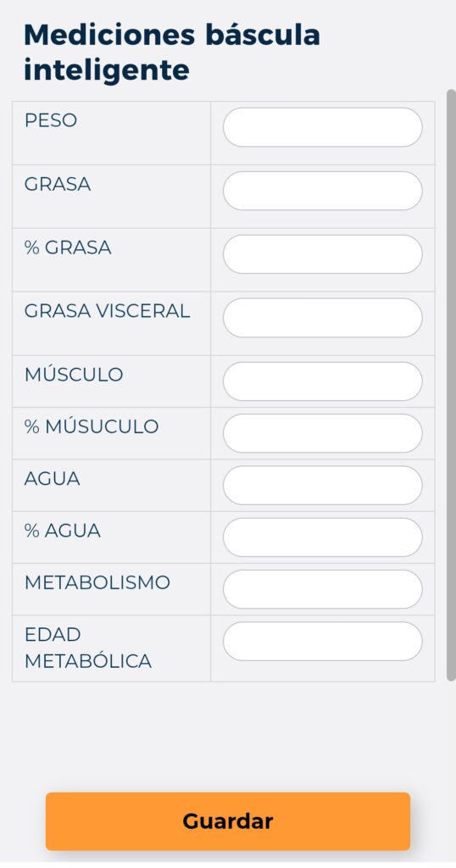
Task: Click the MÚSCULO label text
Action: click(74, 374)
